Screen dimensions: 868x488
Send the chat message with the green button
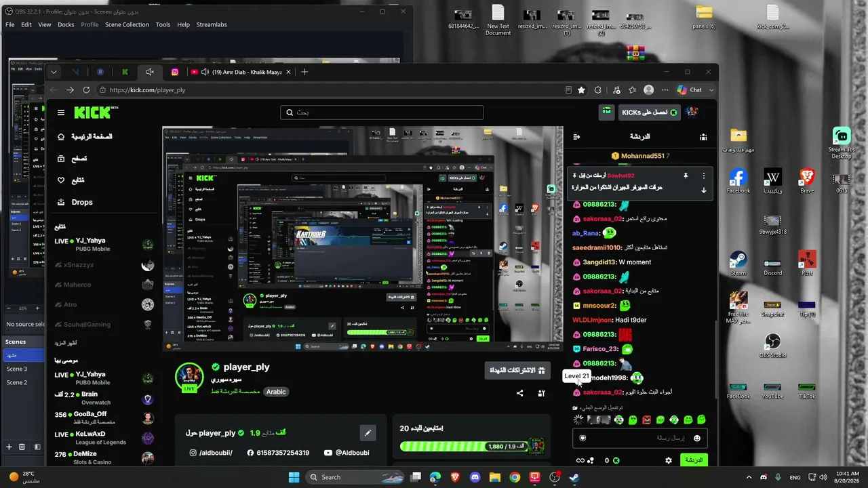click(x=694, y=460)
